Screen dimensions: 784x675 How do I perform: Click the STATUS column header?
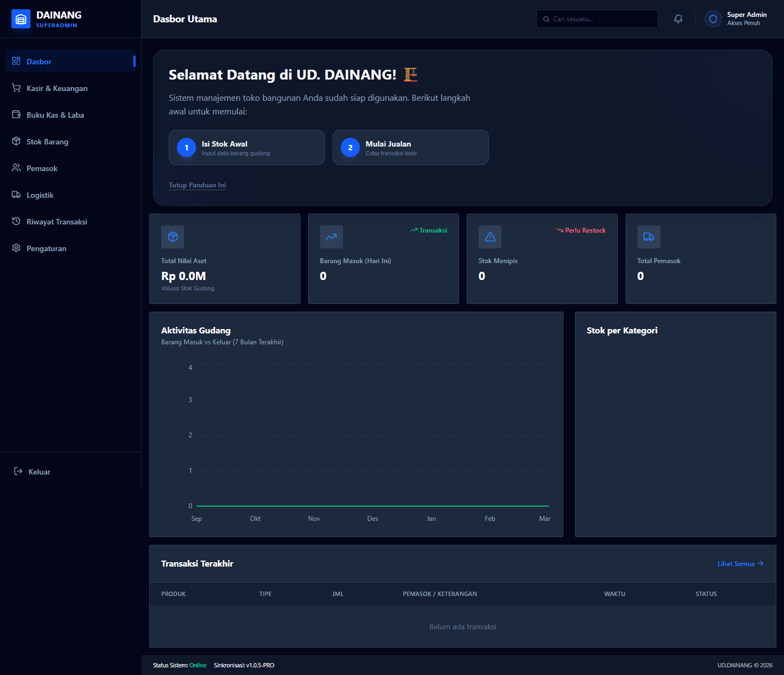pyautogui.click(x=706, y=594)
